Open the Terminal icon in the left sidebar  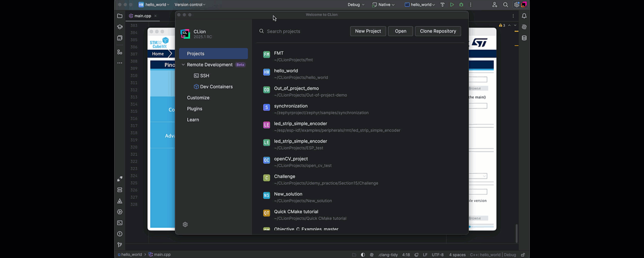[x=120, y=223]
